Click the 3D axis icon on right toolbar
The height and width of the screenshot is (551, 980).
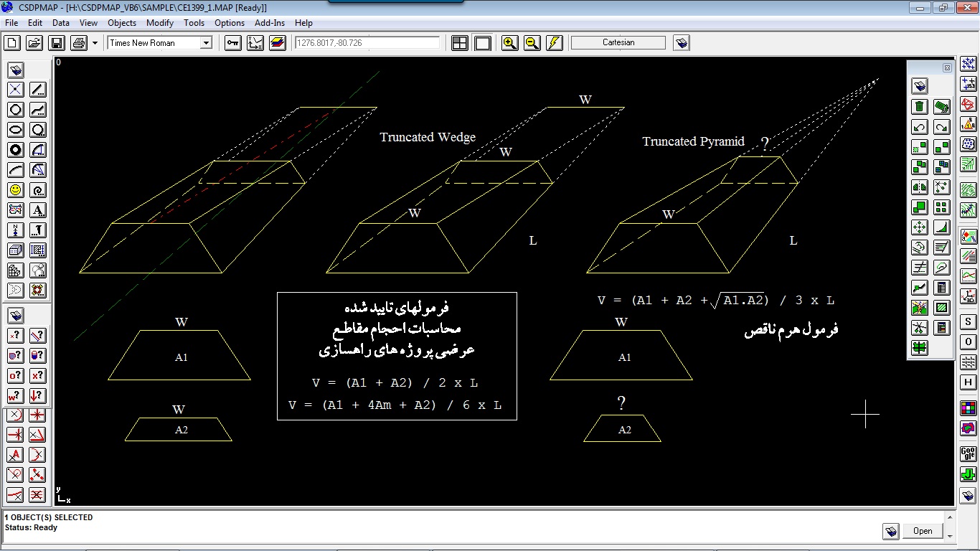[969, 295]
